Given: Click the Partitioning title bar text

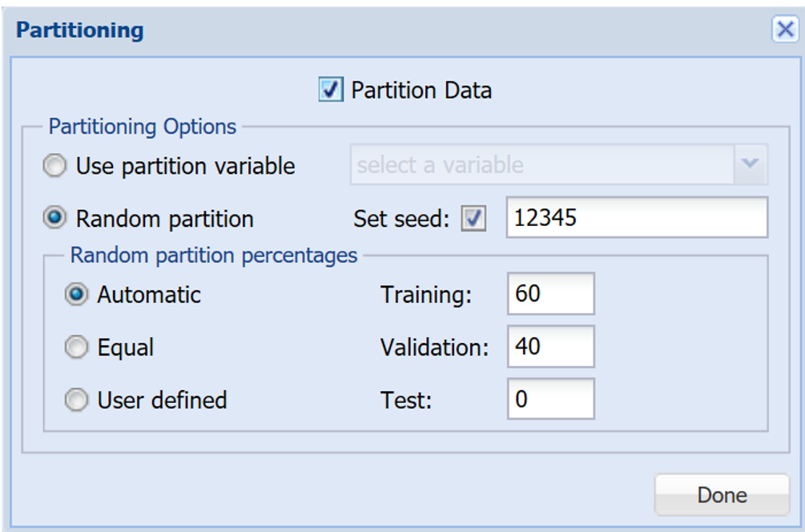Looking at the screenshot, I should point(80,30).
